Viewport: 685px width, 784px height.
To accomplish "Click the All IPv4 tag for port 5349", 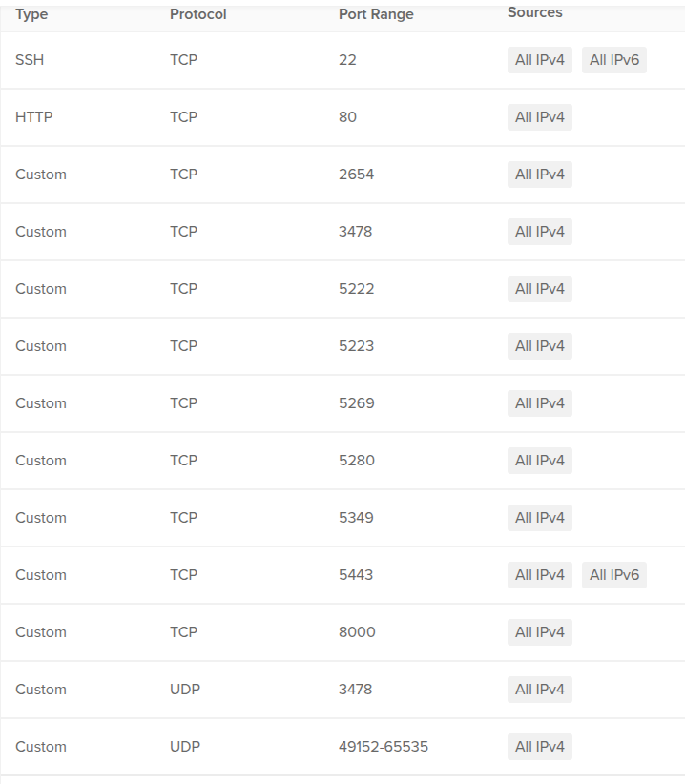I will [x=539, y=518].
